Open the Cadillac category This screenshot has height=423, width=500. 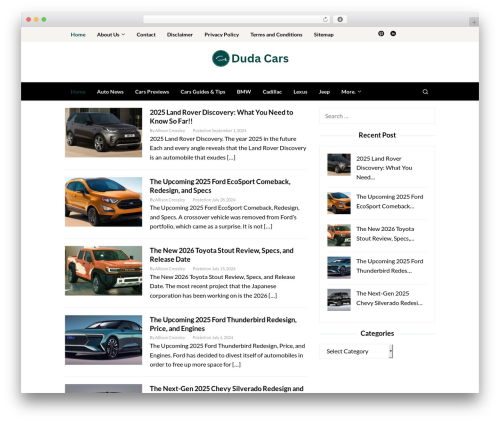[272, 92]
